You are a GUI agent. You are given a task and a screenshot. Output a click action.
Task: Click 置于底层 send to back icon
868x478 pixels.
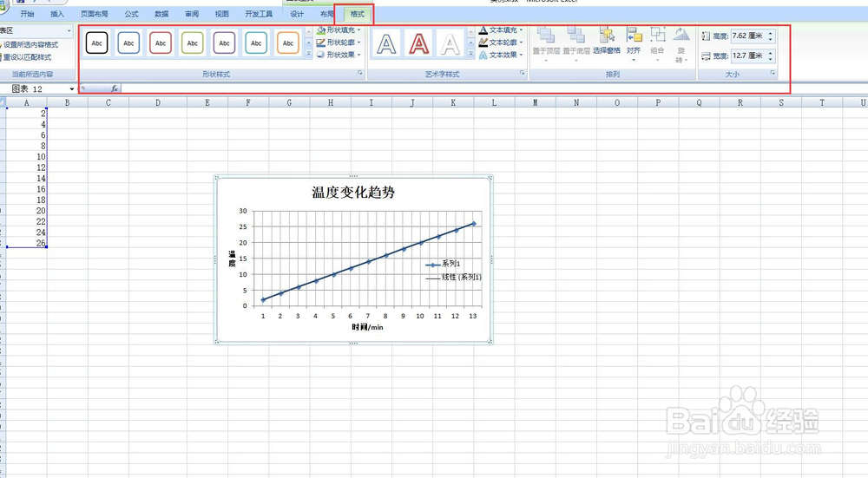pos(575,36)
